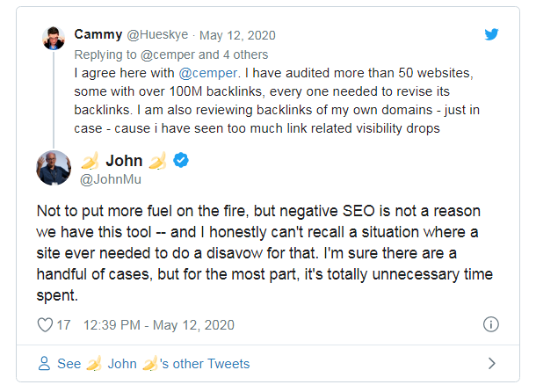This screenshot has width=536, height=392.
Task: Open John's profile avatar photo
Action: pyautogui.click(x=54, y=168)
